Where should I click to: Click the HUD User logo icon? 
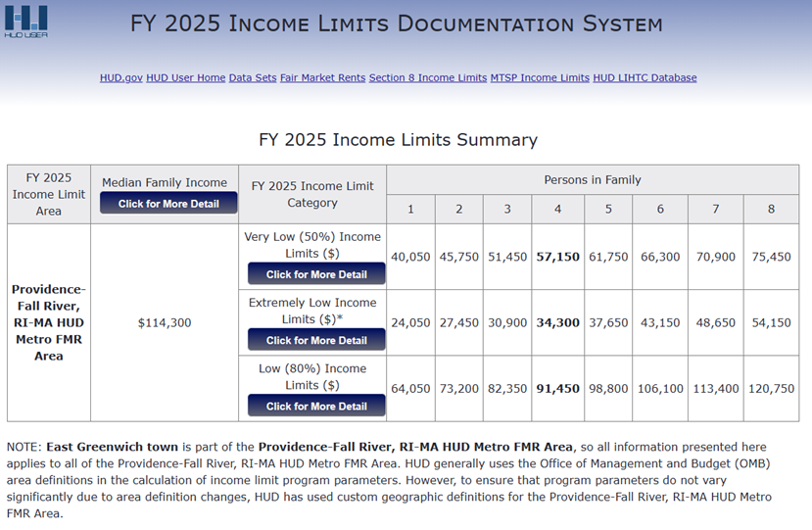(x=25, y=22)
